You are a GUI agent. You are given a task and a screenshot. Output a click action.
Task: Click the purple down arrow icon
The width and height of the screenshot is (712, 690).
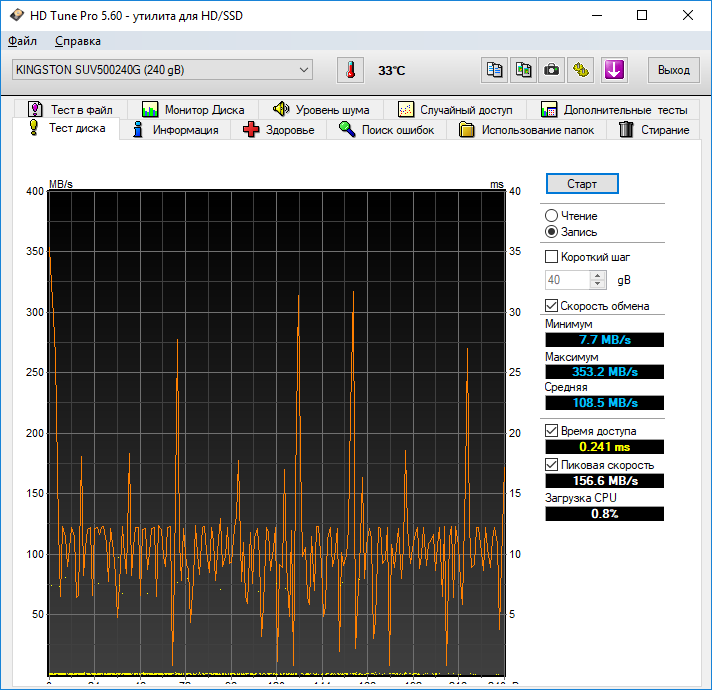613,70
